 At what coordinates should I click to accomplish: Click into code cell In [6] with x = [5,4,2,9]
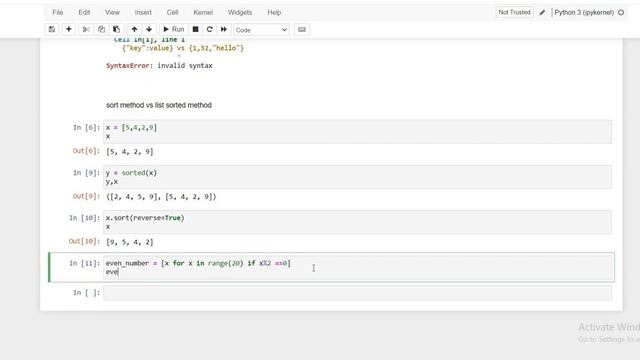tap(357, 131)
